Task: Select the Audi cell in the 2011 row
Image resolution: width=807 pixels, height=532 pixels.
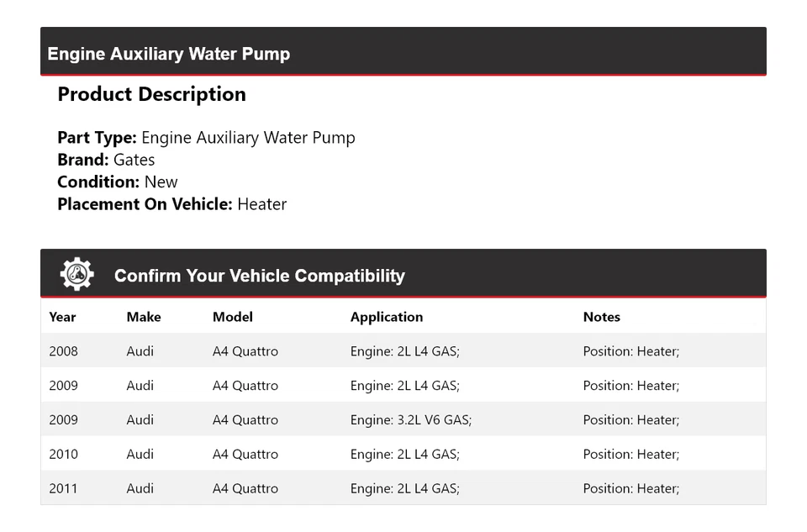Action: click(x=140, y=488)
